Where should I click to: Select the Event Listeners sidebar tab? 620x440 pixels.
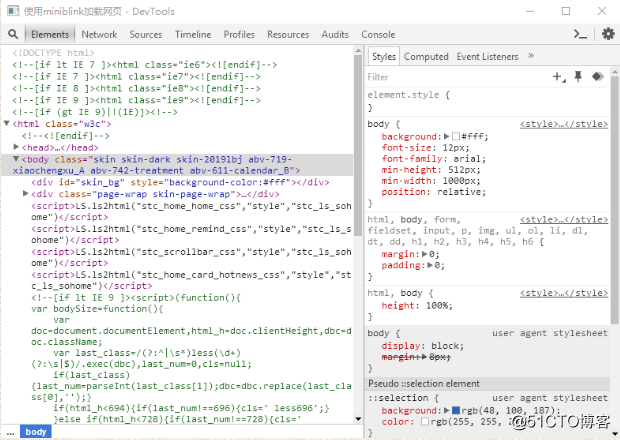coord(487,57)
